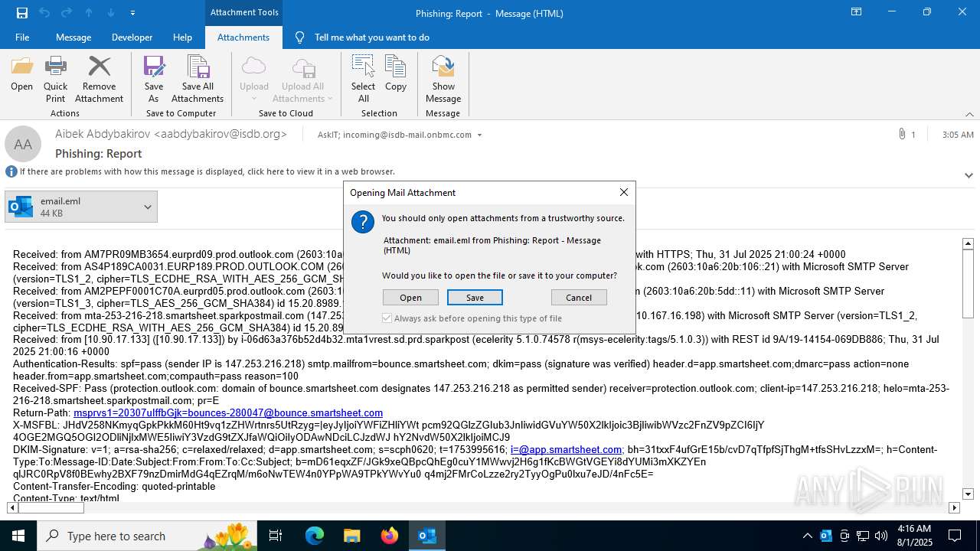
Task: Click the vertical scrollbar down arrow
Action: 968,494
